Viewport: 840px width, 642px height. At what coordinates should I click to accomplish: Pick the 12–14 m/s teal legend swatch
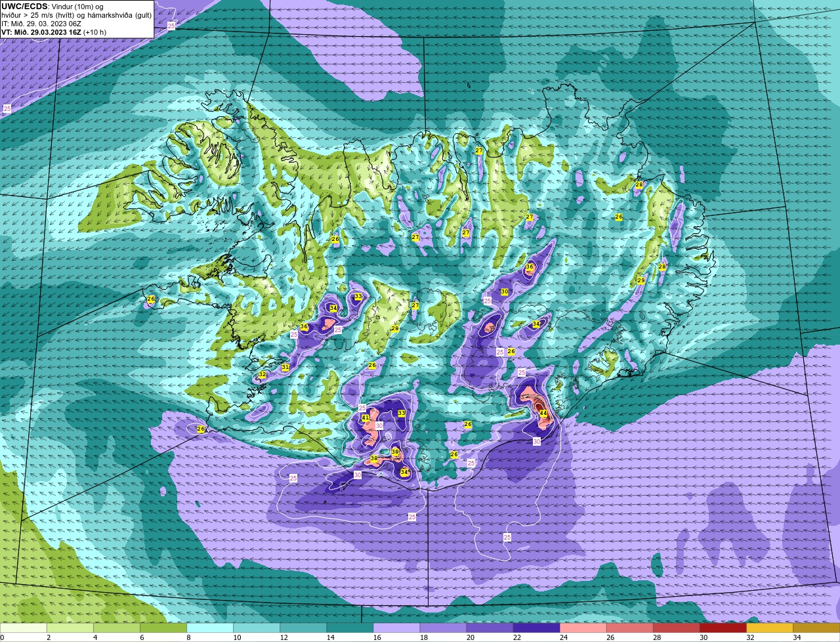(303, 628)
